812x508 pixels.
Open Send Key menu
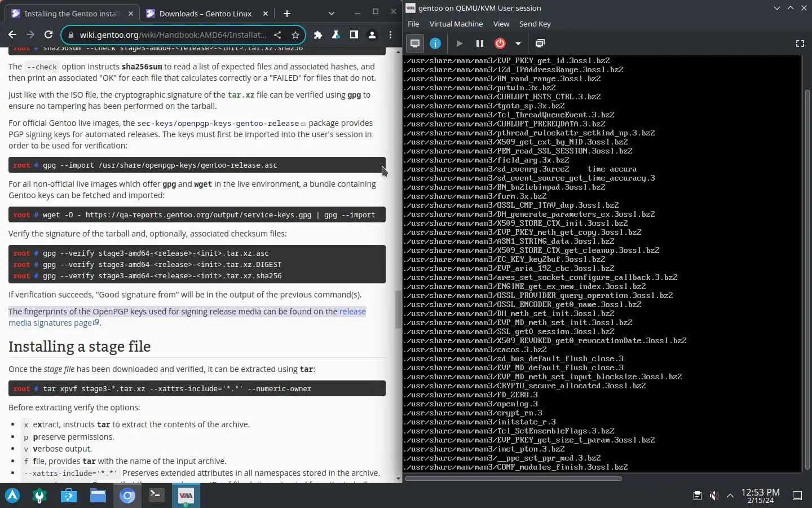point(535,24)
